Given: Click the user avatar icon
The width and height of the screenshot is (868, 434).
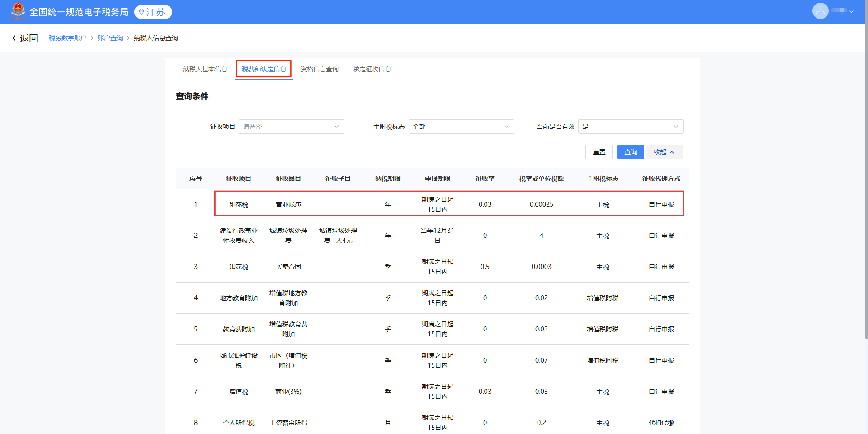Looking at the screenshot, I should [820, 11].
